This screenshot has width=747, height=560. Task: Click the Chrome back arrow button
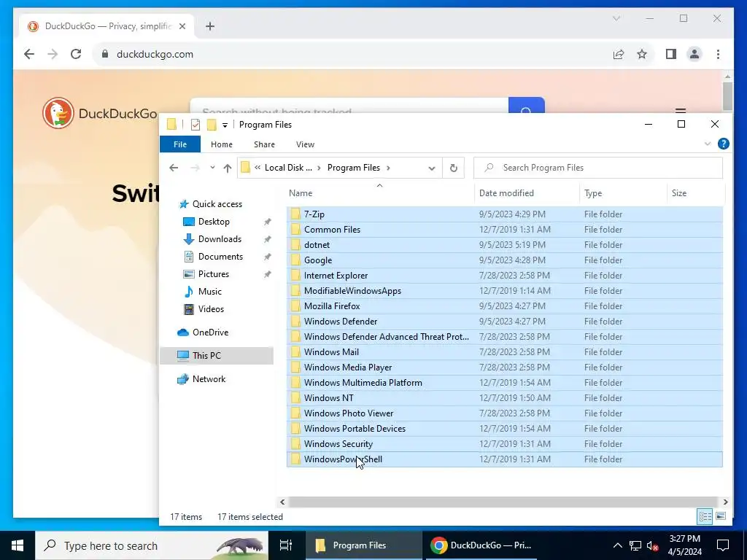pyautogui.click(x=29, y=54)
